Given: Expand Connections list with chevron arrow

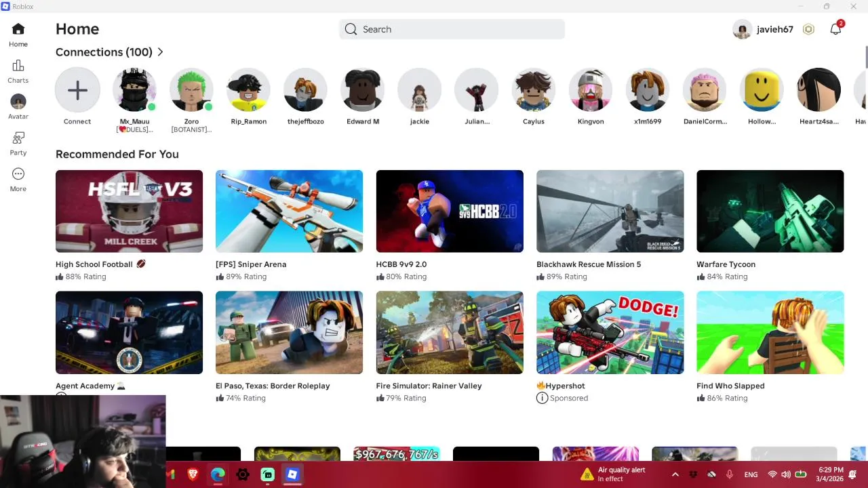Looking at the screenshot, I should (160, 52).
